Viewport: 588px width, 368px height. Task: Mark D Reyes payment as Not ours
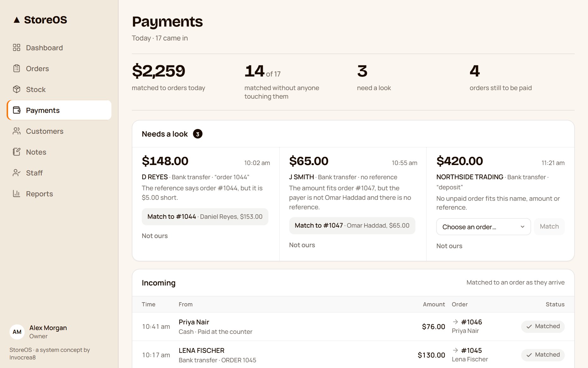155,236
